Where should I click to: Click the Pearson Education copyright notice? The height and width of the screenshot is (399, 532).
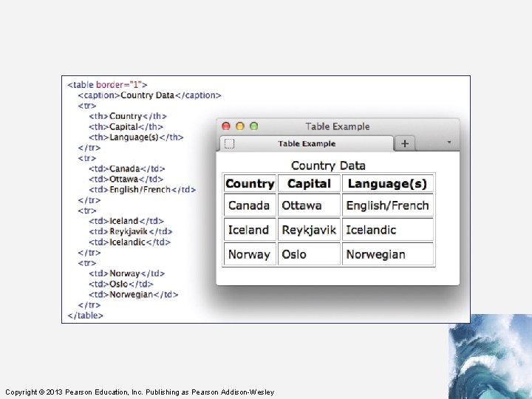tap(140, 392)
